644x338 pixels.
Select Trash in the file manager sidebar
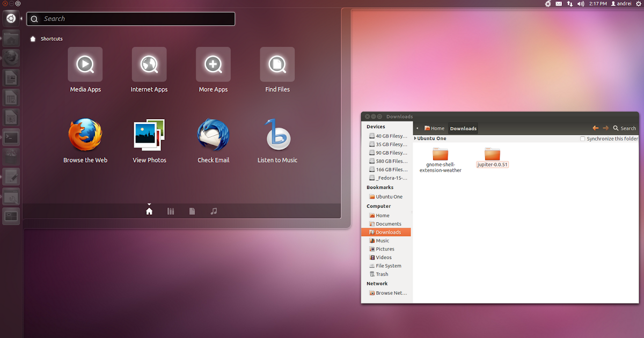click(x=382, y=274)
